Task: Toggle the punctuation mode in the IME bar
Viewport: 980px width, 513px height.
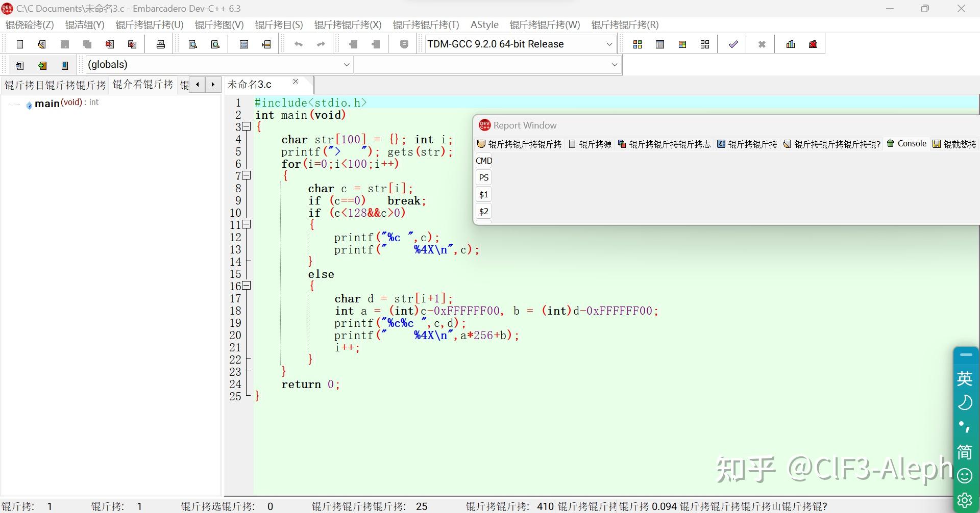Action: pos(965,427)
